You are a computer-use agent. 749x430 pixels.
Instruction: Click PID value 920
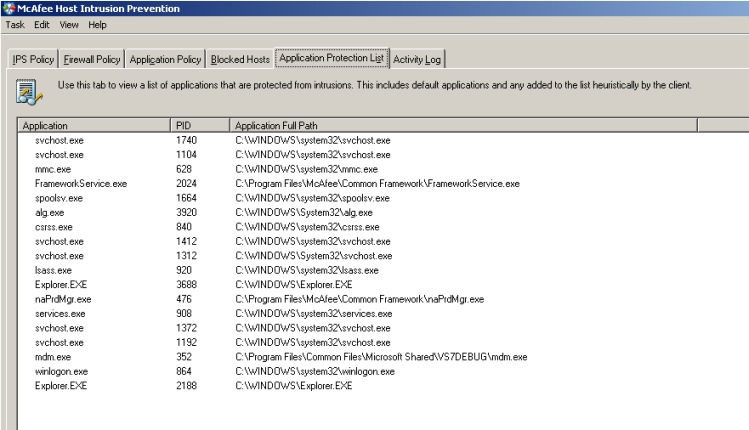pos(184,270)
